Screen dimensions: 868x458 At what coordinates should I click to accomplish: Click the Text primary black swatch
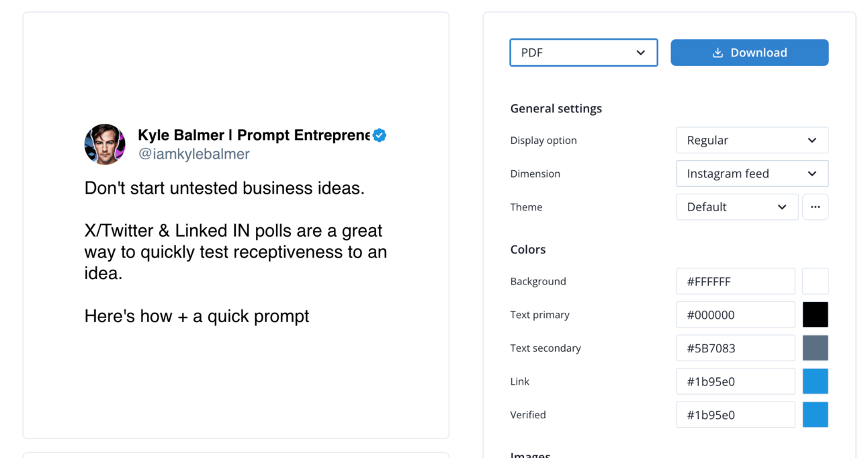click(815, 315)
